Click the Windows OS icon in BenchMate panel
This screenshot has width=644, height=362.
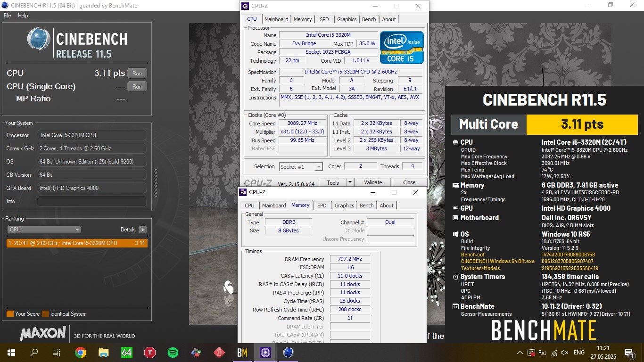[455, 234]
